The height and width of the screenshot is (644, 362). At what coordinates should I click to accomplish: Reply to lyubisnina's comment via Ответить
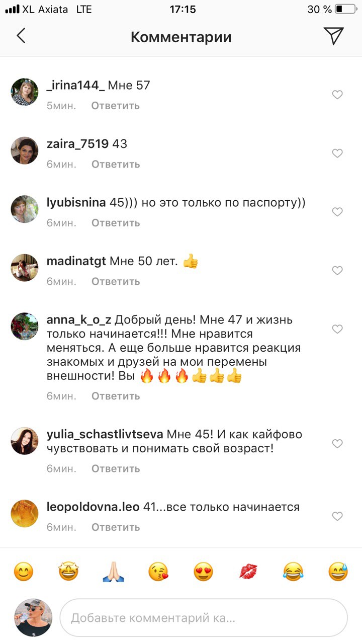point(116,223)
